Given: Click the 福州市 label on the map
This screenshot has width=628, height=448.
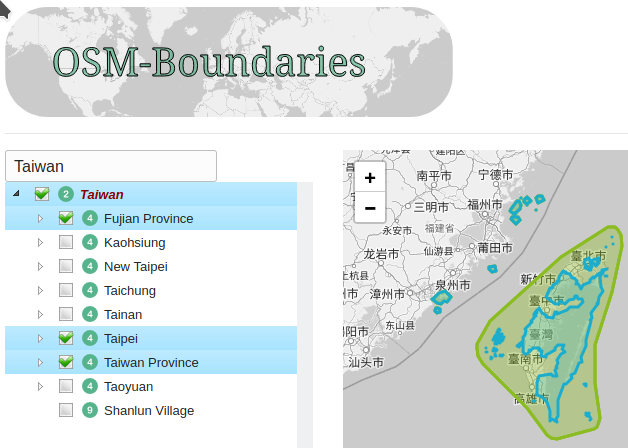Looking at the screenshot, I should tap(485, 205).
